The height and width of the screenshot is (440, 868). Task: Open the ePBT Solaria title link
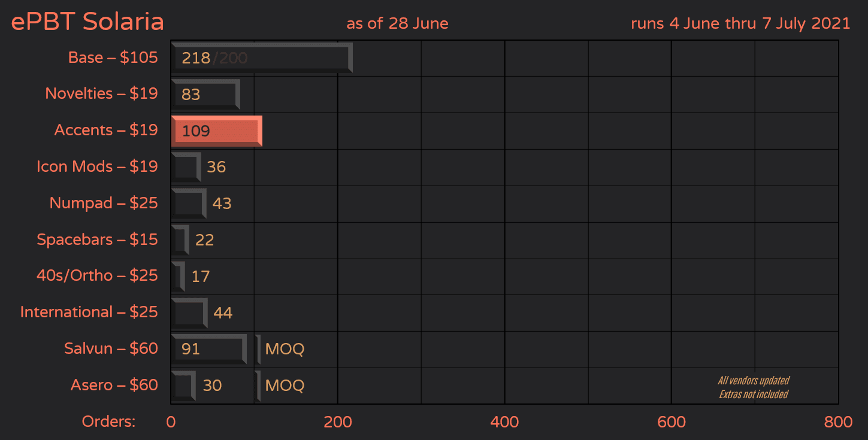(x=86, y=21)
